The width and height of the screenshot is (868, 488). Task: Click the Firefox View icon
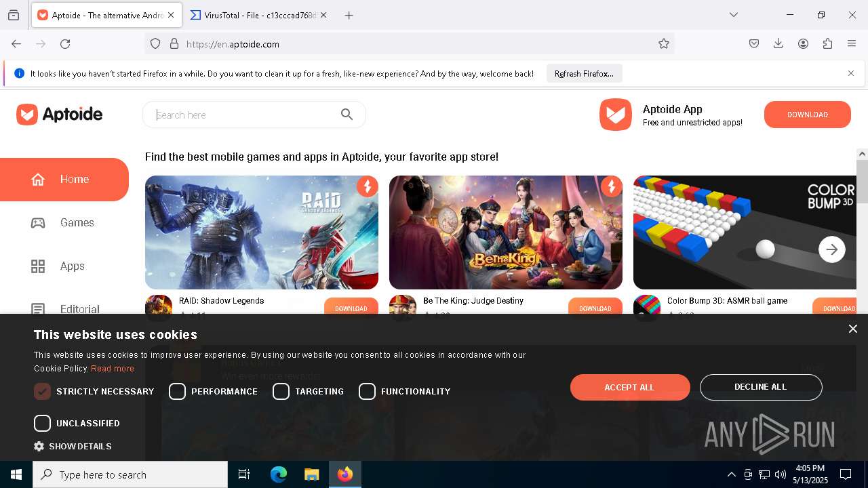coord(14,15)
